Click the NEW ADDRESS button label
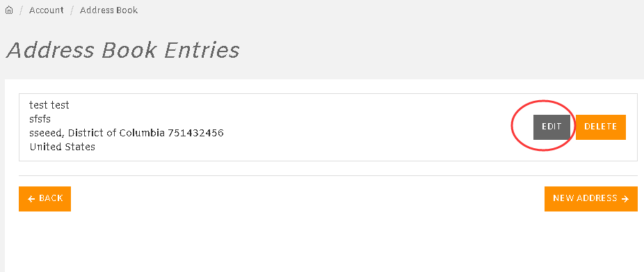This screenshot has height=272, width=644. (585, 198)
